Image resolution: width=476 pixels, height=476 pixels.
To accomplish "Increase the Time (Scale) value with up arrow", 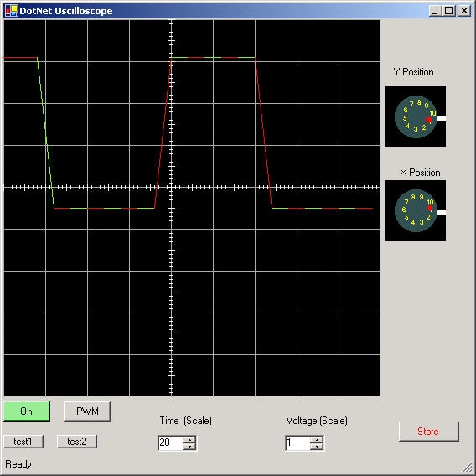I will pos(189,440).
